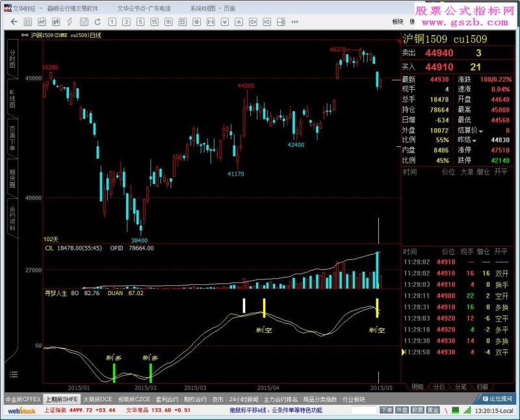Switch to 大商所DCE exchange tab
The width and height of the screenshot is (520, 420).
pos(98,399)
